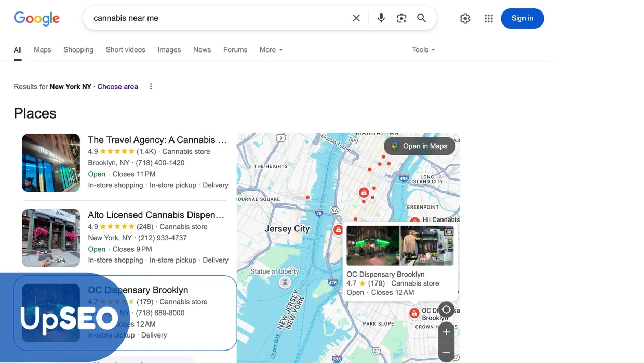This screenshot has width=644, height=363.
Task: Open Alto Licensed Cannabis Dispensary title
Action: coord(156,215)
